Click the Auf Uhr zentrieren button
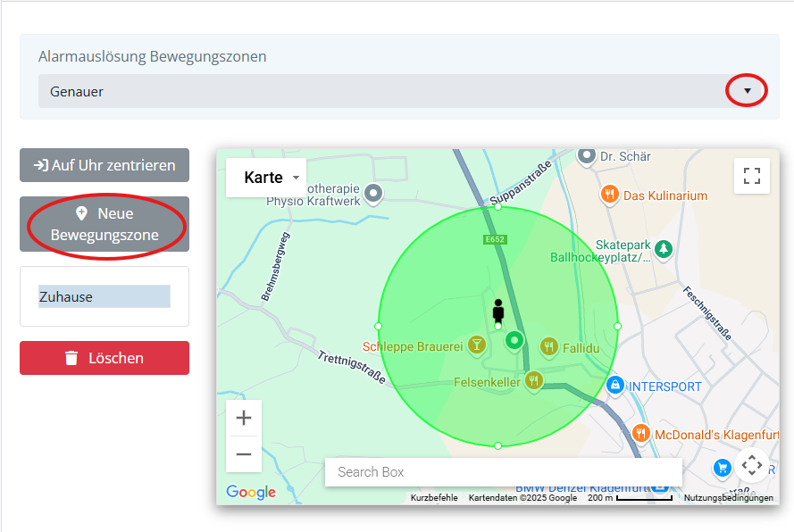This screenshot has width=794, height=532. (104, 165)
